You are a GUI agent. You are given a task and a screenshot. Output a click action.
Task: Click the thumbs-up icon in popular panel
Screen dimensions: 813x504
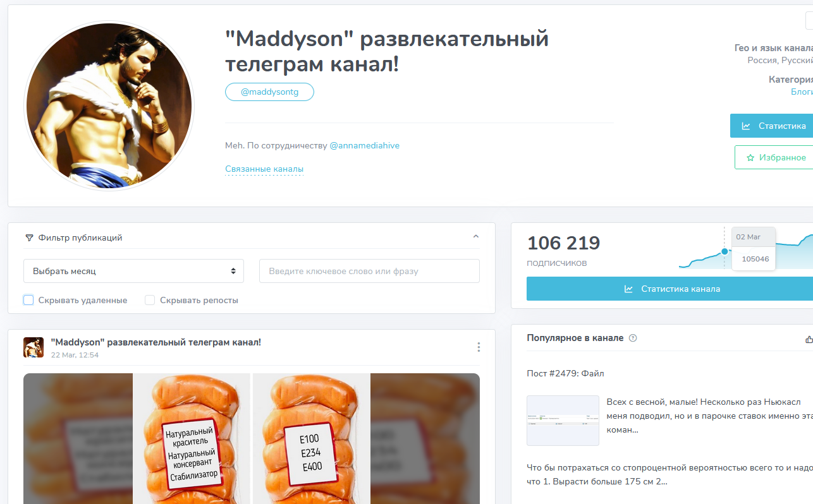(809, 339)
